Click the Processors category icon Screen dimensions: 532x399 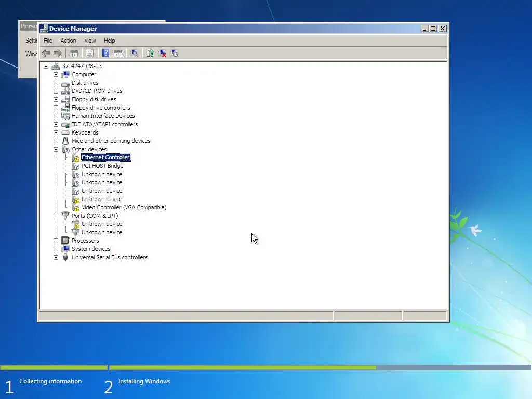point(65,241)
